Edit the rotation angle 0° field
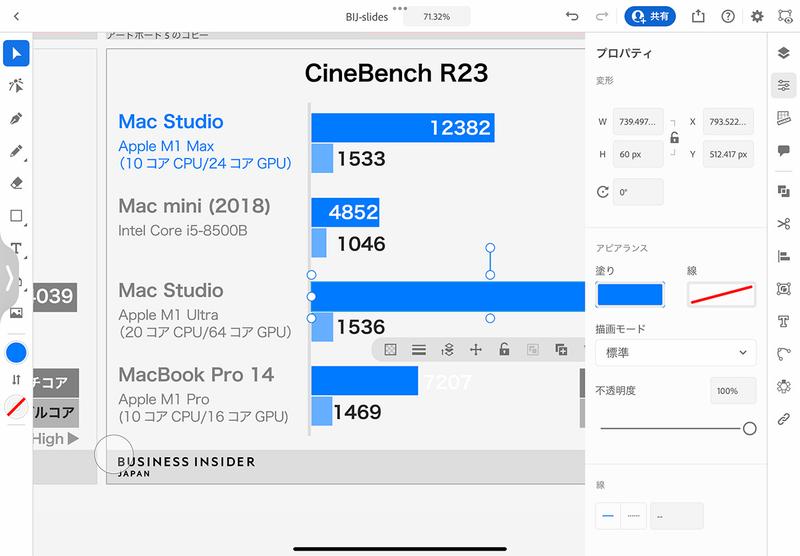800x556 pixels. point(638,192)
